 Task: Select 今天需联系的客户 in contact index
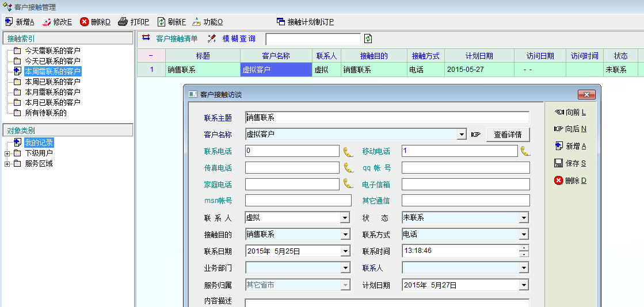pyautogui.click(x=52, y=51)
